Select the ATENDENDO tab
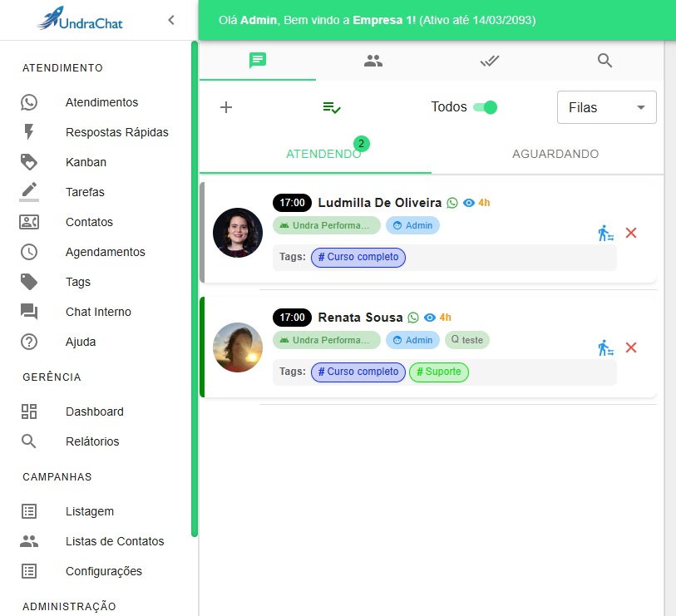676x616 pixels. (x=323, y=154)
